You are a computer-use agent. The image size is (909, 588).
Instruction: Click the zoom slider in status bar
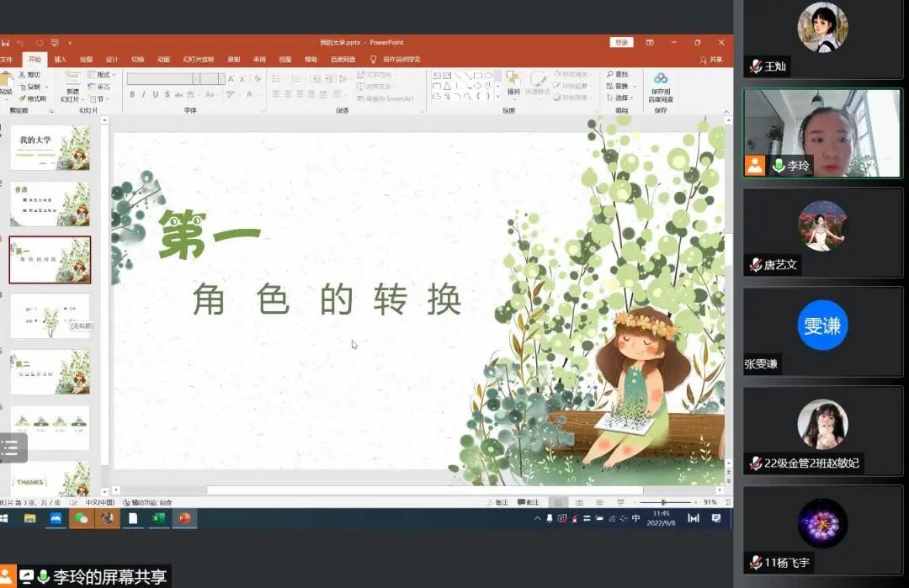tap(665, 502)
